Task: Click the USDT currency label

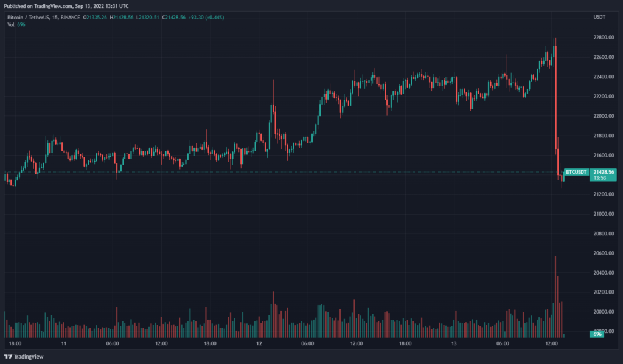Action: (600, 17)
